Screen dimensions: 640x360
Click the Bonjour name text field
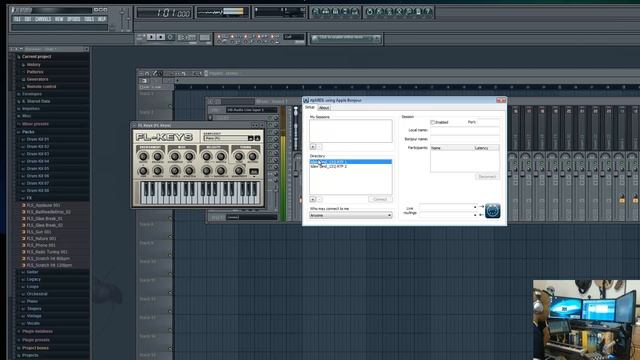click(x=465, y=139)
